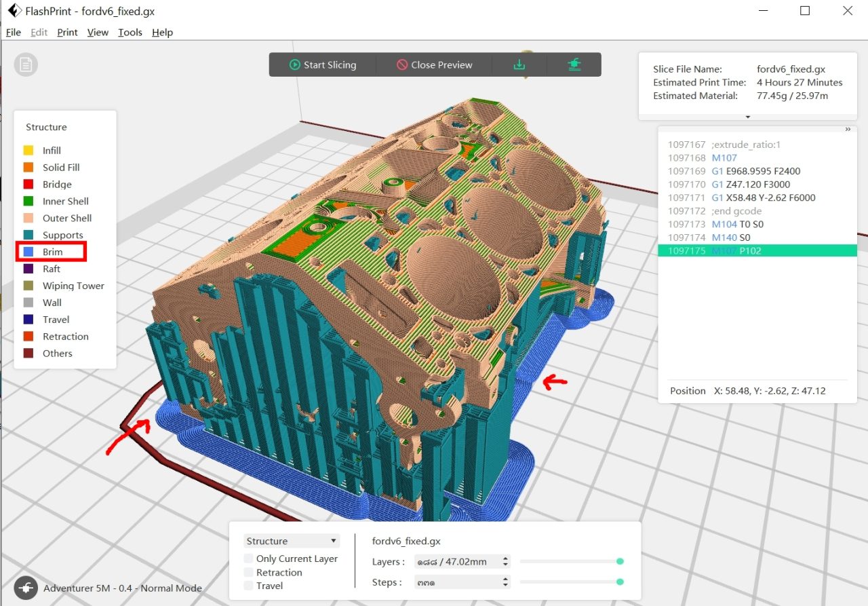Click the file document icon below the menu bar
The height and width of the screenshot is (606, 868).
(x=25, y=64)
